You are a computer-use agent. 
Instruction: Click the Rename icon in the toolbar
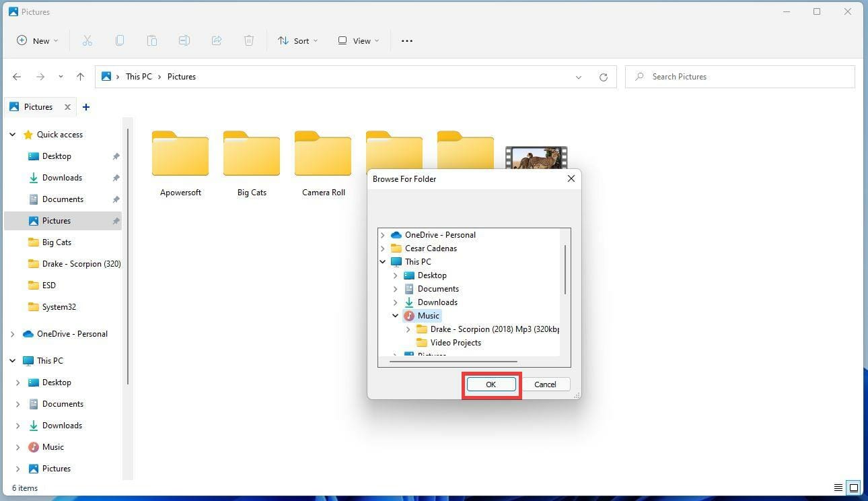(x=184, y=40)
